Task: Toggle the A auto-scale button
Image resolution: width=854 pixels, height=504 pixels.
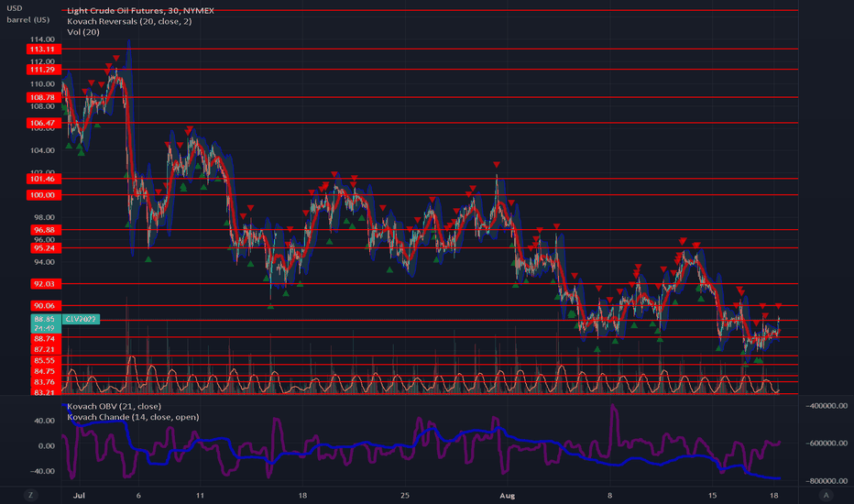Action: 827,495
